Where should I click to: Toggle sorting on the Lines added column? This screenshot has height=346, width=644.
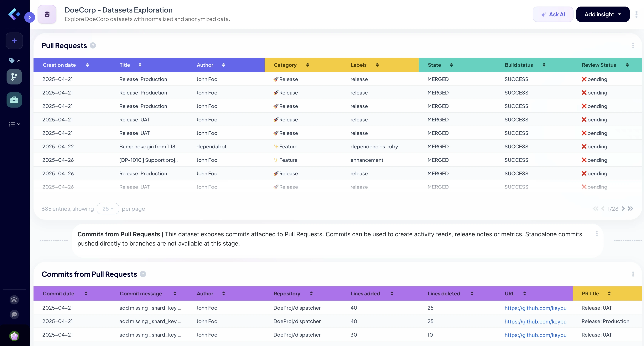click(x=391, y=293)
